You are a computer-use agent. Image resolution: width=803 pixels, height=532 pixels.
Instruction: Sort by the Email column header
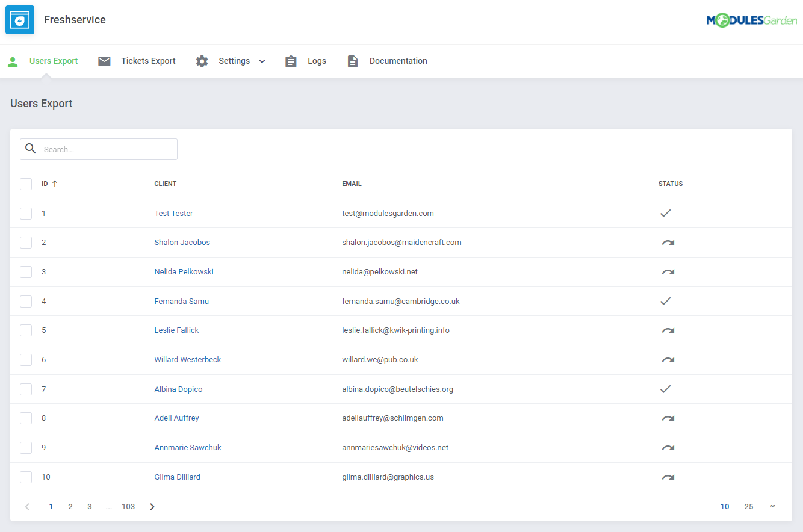click(352, 184)
